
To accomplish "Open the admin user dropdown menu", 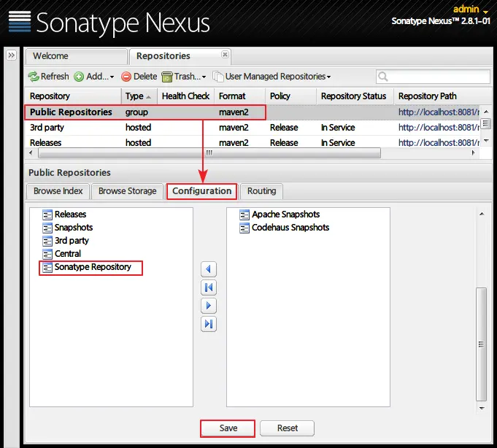I will [x=471, y=9].
